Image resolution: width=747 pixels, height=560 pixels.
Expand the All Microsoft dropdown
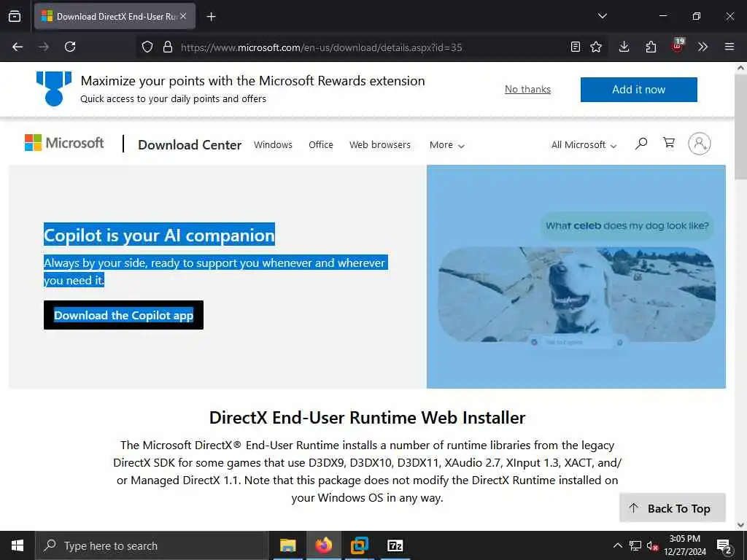[584, 145]
